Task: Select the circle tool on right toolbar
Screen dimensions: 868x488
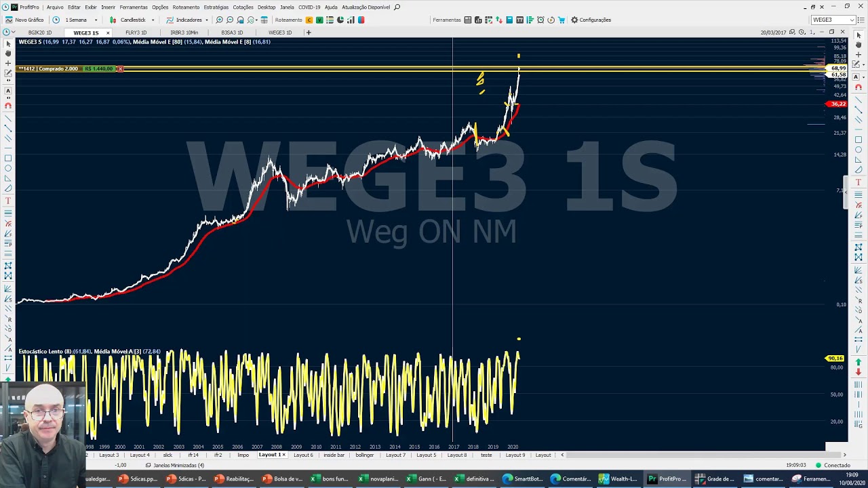Action: click(859, 150)
